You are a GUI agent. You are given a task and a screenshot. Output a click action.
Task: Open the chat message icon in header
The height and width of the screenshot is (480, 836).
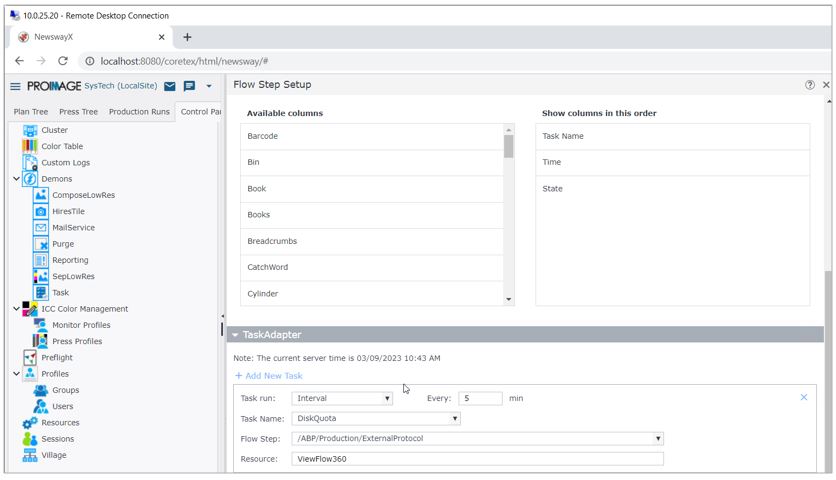[189, 87]
